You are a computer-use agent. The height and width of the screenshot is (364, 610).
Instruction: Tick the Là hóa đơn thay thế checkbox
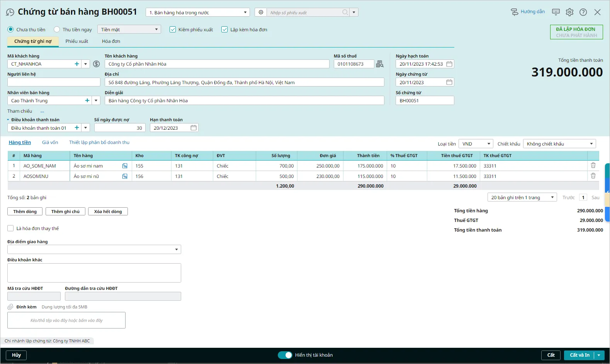[x=10, y=229]
